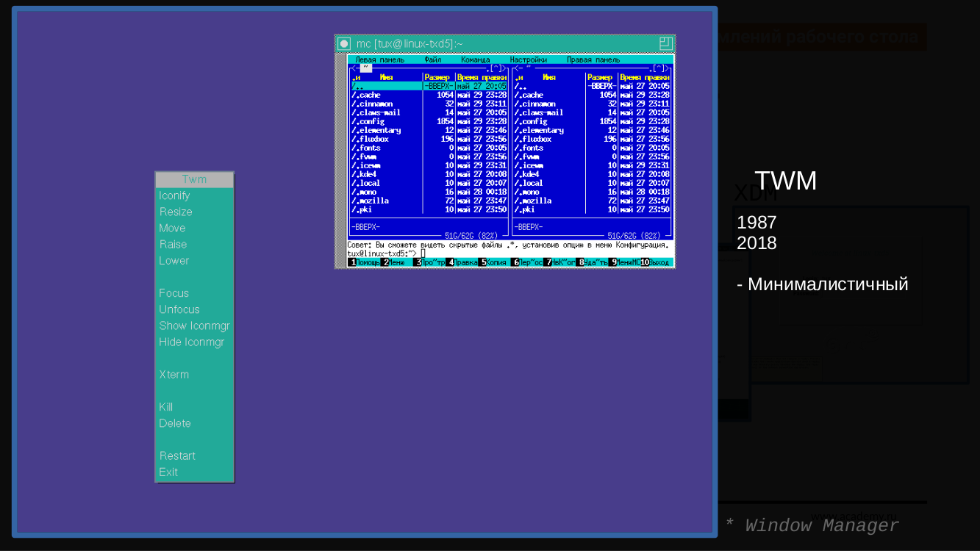Choose Iconify from the Twm menu
The height and width of the screenshot is (551, 980).
[195, 195]
